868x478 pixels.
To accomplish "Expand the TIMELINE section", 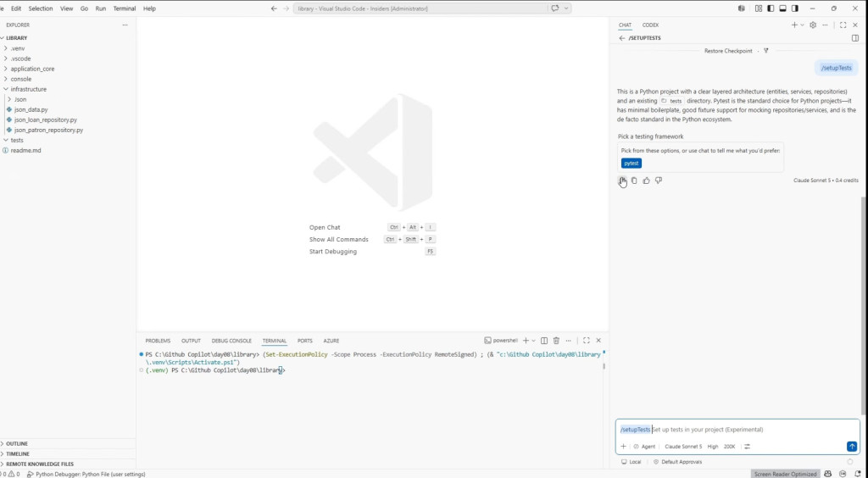I will pos(68,453).
